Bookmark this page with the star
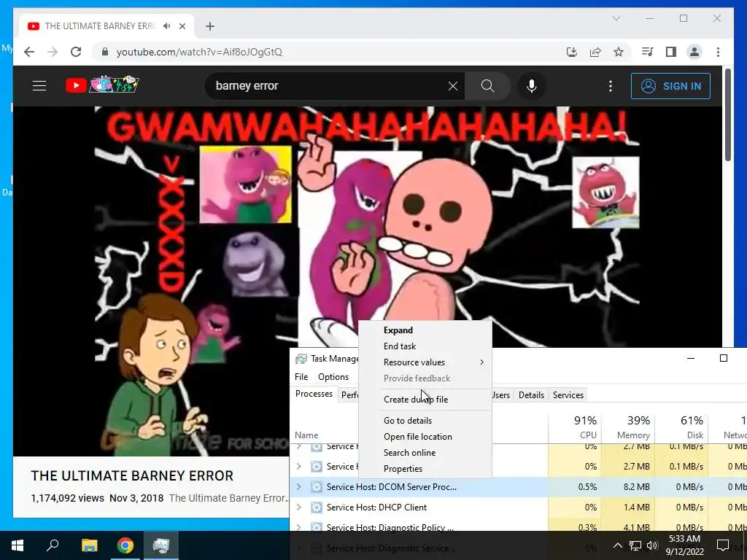The image size is (747, 560). point(619,52)
